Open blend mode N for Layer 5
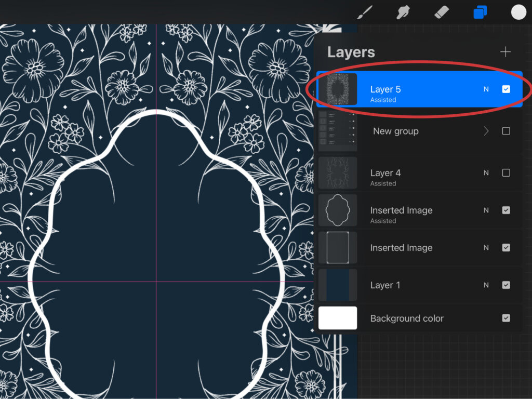This screenshot has width=532, height=399. [486, 89]
